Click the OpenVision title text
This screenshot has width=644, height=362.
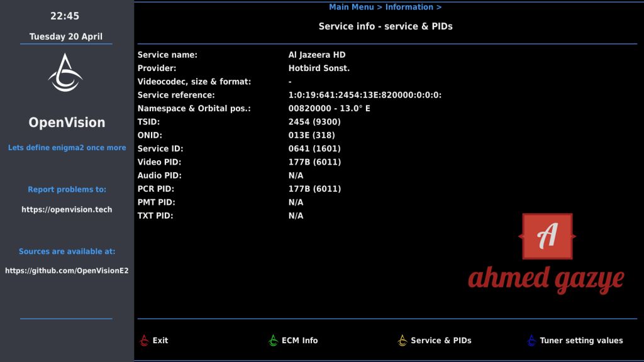coord(67,123)
